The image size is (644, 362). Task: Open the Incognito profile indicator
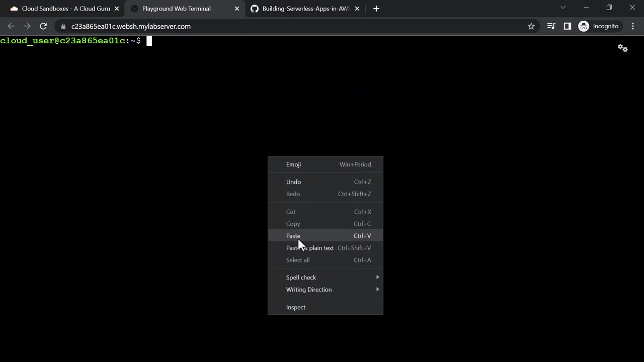click(599, 26)
